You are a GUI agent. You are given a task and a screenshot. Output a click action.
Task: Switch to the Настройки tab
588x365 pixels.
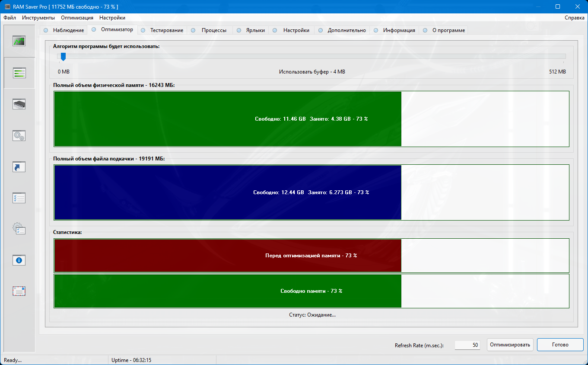(291, 30)
